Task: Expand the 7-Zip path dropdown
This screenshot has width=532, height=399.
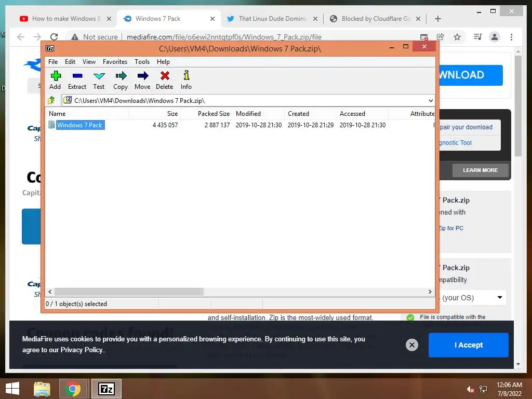Action: click(x=431, y=100)
